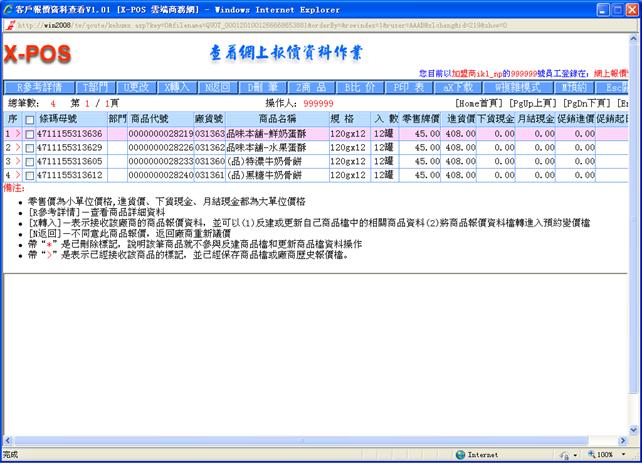
Task: Tick the checkbox for barcode 4711155313612
Action: tap(29, 175)
